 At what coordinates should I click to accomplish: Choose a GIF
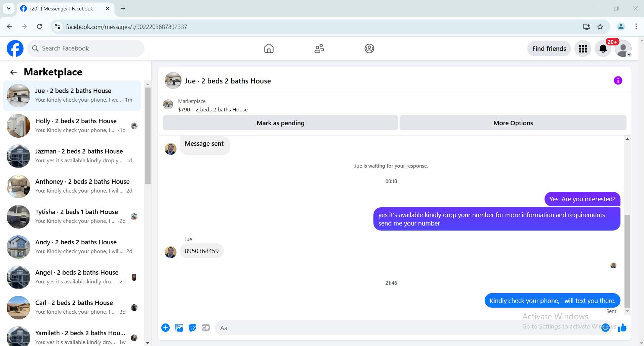point(206,328)
